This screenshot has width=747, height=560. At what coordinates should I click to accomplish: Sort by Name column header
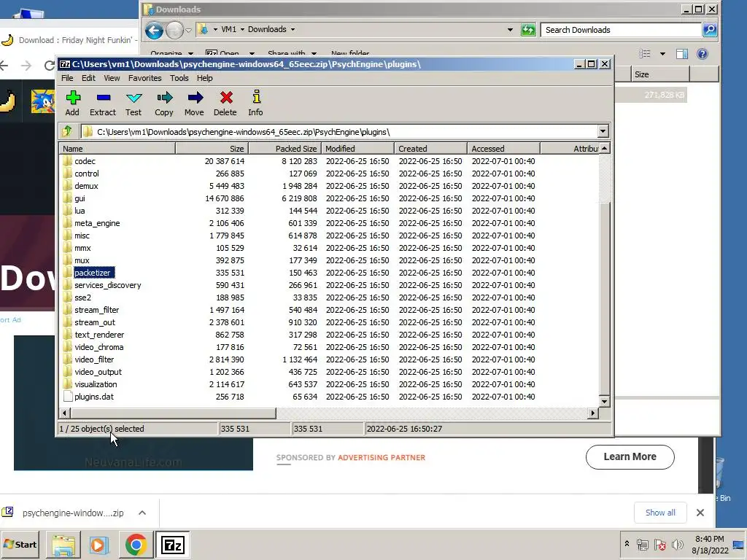tap(117, 149)
